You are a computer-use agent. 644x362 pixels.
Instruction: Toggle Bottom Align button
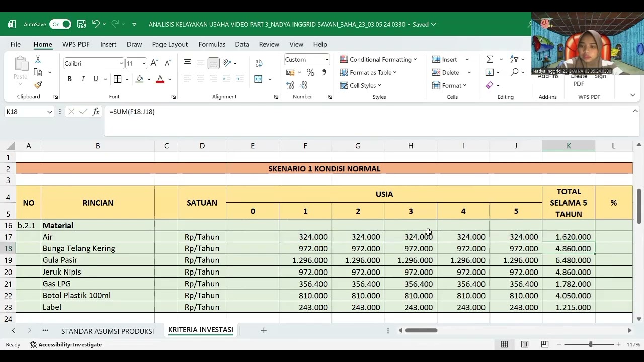tap(213, 63)
